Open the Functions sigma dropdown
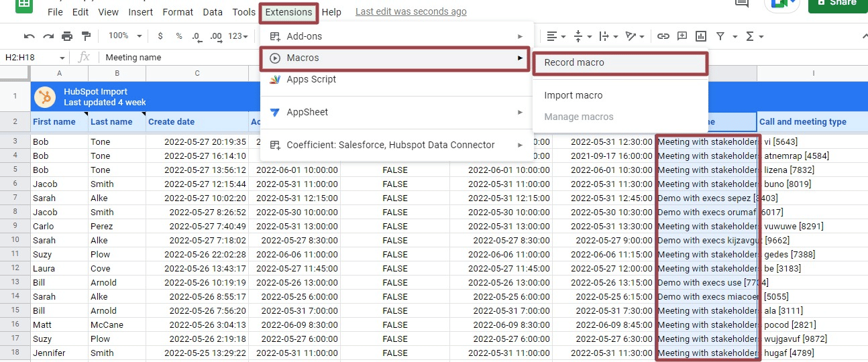 754,36
